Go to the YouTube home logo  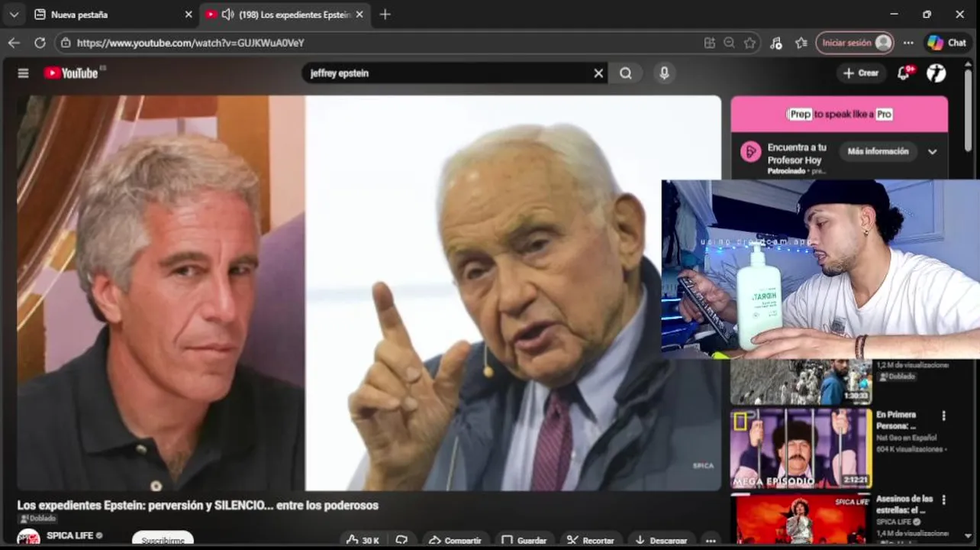point(71,73)
